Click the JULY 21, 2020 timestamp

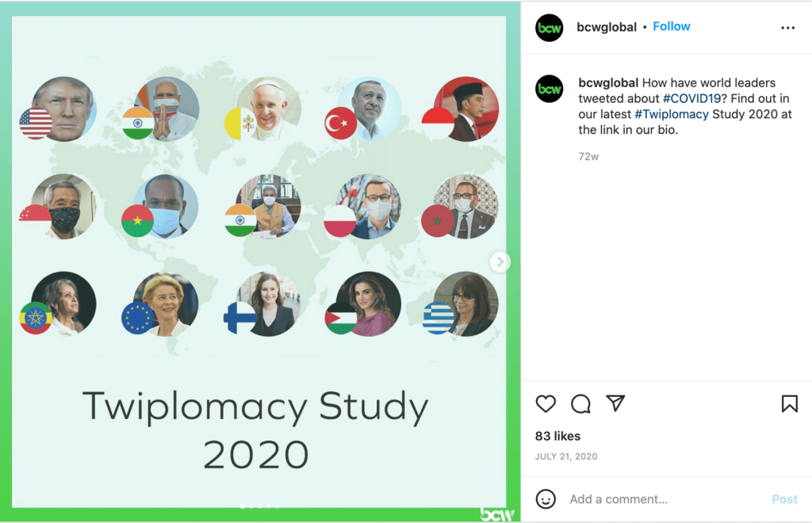click(x=566, y=456)
